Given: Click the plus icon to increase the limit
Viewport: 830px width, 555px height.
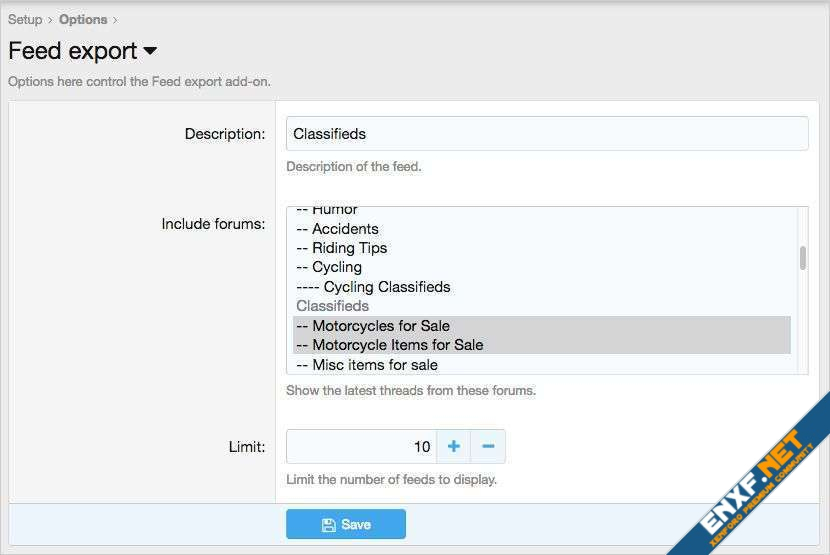Looking at the screenshot, I should [x=453, y=446].
